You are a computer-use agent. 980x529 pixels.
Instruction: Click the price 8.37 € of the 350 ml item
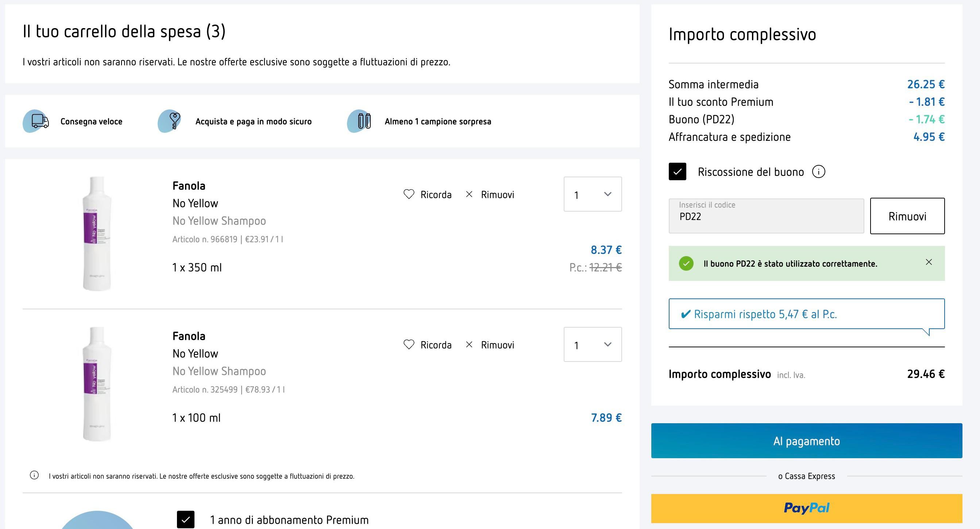(606, 250)
